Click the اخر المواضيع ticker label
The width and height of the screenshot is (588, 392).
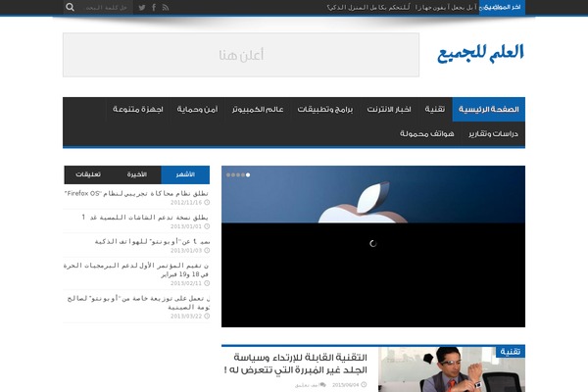(502, 8)
